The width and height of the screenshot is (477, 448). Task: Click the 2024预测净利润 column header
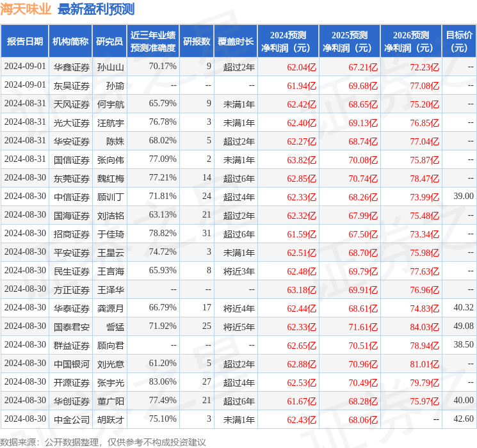click(288, 42)
